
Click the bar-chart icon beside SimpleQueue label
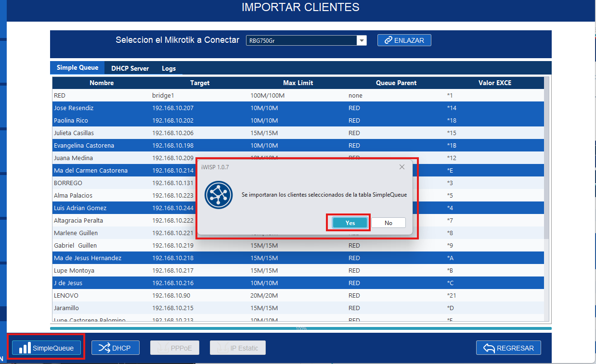[x=25, y=347]
